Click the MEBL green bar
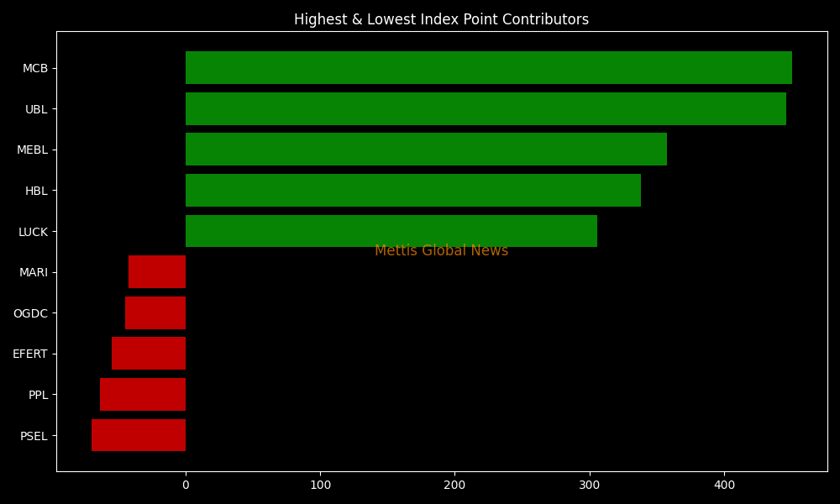The image size is (840, 504). click(x=426, y=150)
